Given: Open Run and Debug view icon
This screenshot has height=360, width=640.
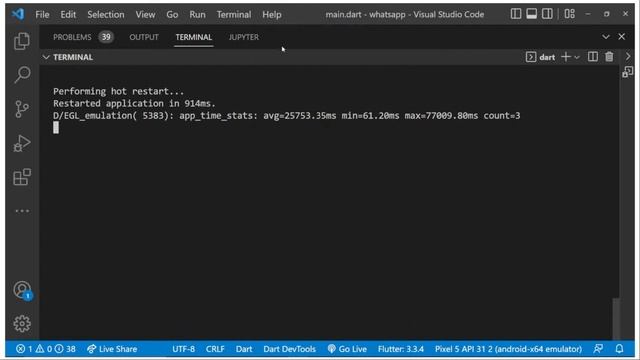Looking at the screenshot, I should click(x=22, y=143).
